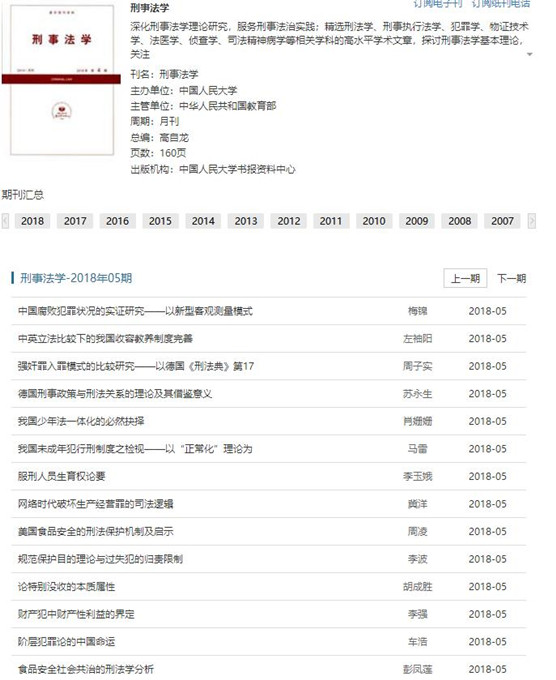Screen dimensions: 556x680
Task: Click author name 苏永生
Action: coord(417,394)
